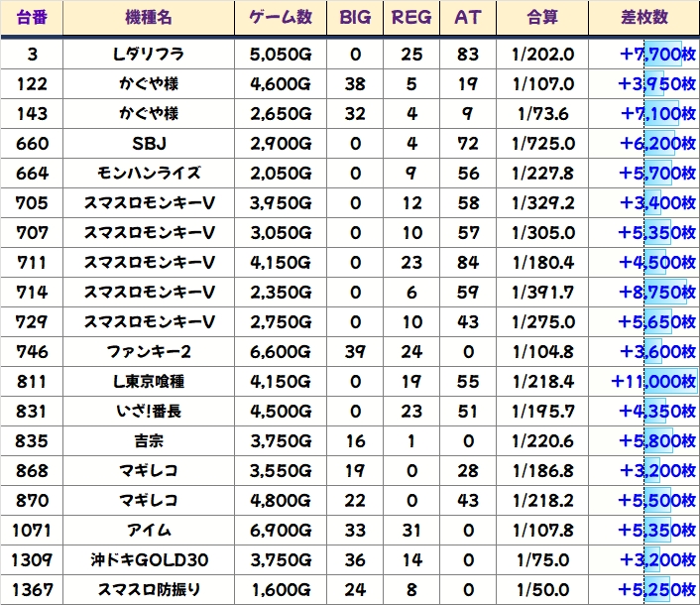
Task: Click the 6,900G game count cell
Action: click(x=281, y=531)
